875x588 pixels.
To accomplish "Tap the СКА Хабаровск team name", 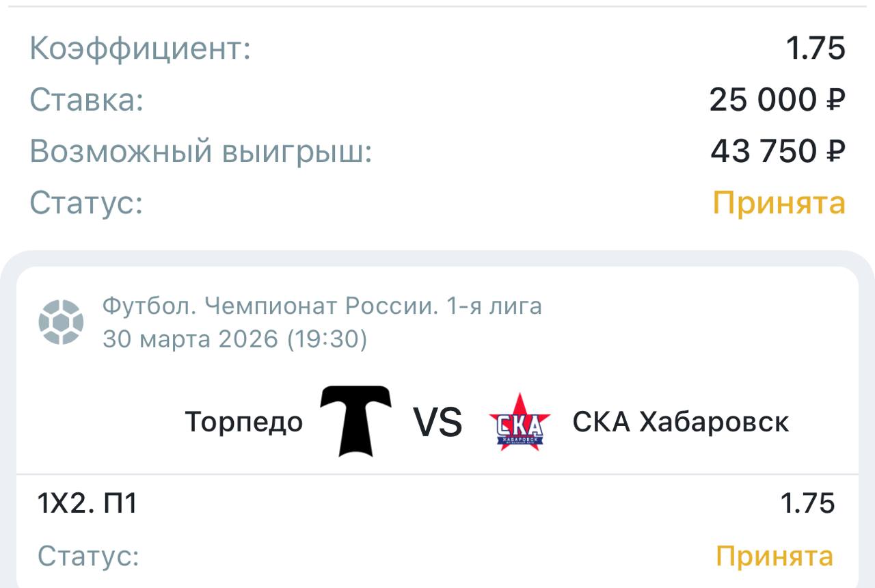I will (680, 422).
